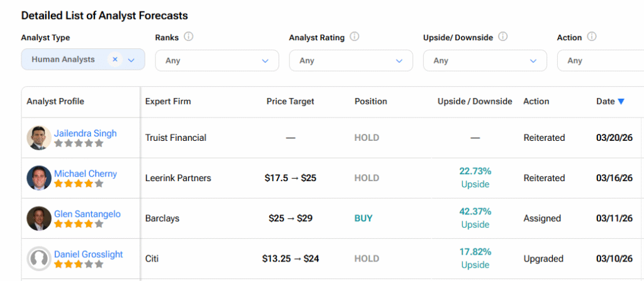The height and width of the screenshot is (281, 644).
Task: Visit Glen Santangelo's analyst page
Action: point(87,214)
